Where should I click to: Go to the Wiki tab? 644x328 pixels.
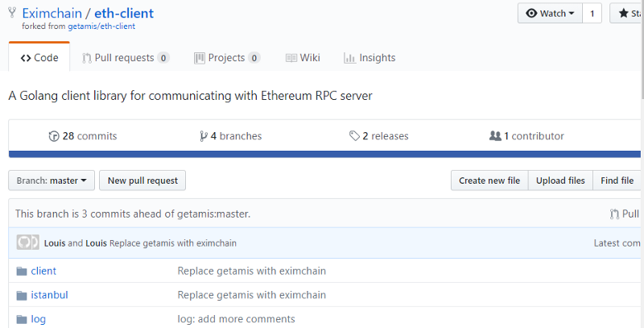coord(303,58)
